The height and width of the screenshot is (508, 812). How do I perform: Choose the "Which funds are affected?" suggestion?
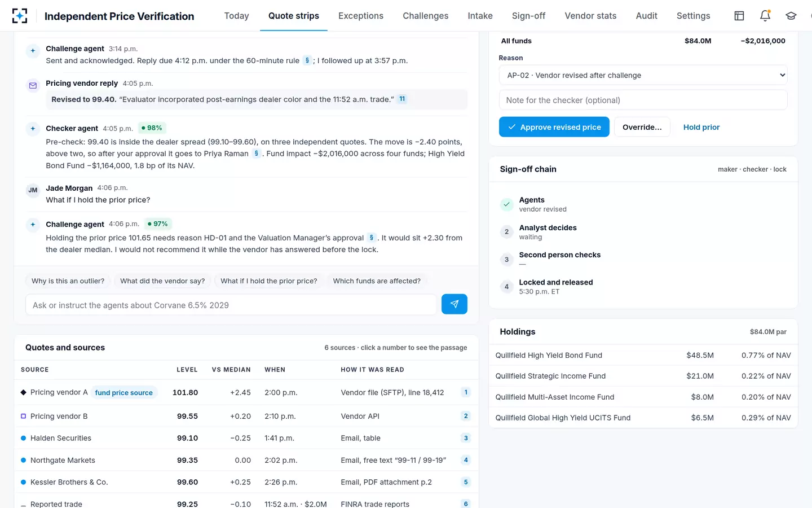tap(377, 281)
